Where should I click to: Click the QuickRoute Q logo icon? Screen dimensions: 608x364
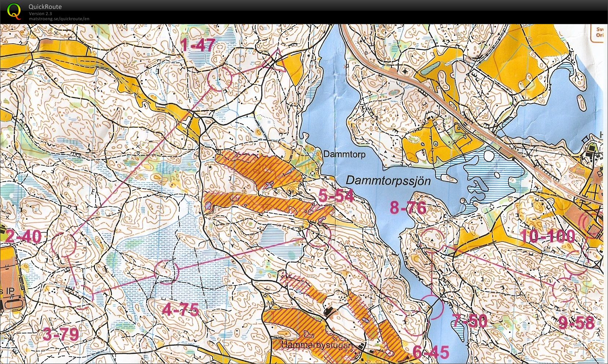pos(14,11)
